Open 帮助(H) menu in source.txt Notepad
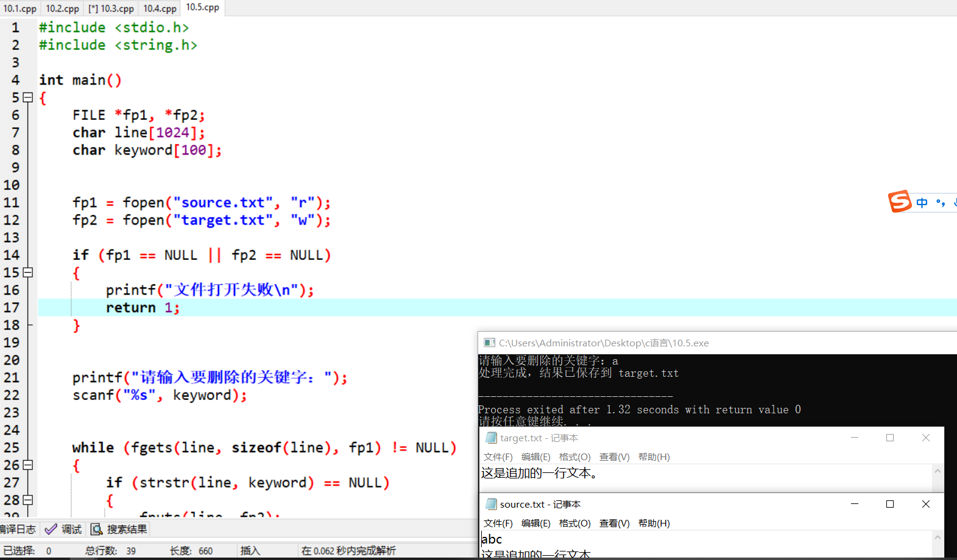 [654, 523]
